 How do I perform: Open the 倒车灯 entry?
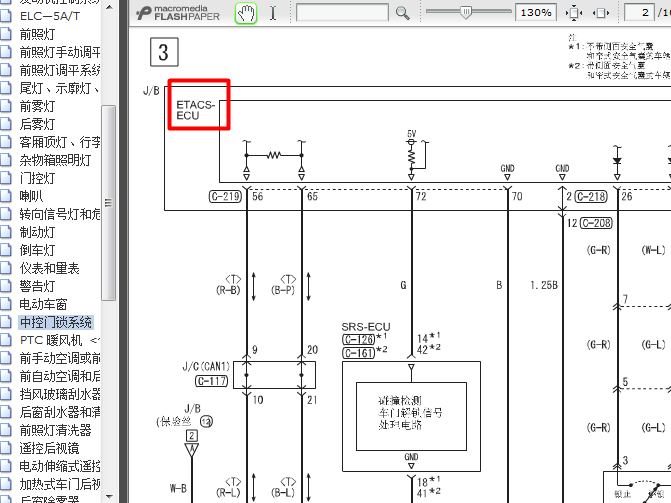point(37,250)
